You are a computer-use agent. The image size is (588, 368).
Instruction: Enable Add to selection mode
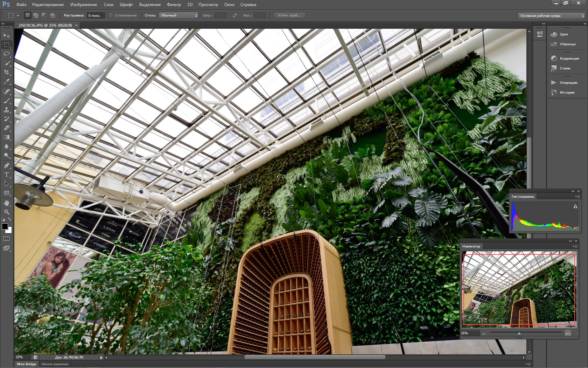click(36, 15)
